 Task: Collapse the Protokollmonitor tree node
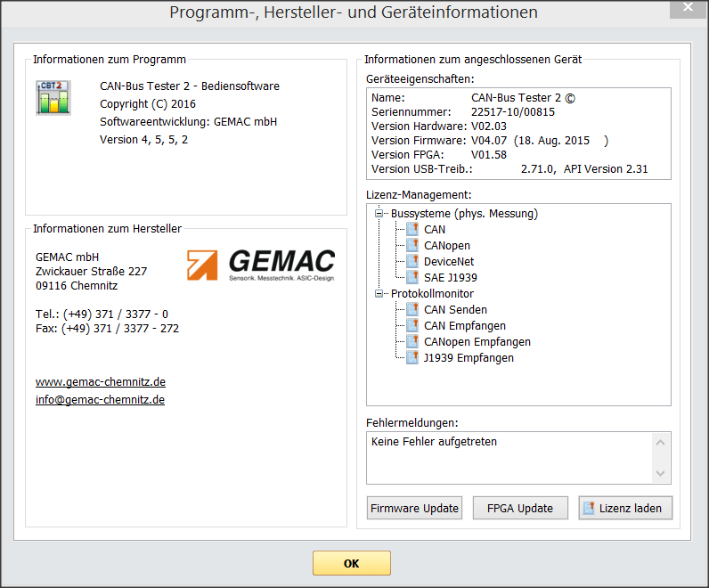pyautogui.click(x=379, y=294)
